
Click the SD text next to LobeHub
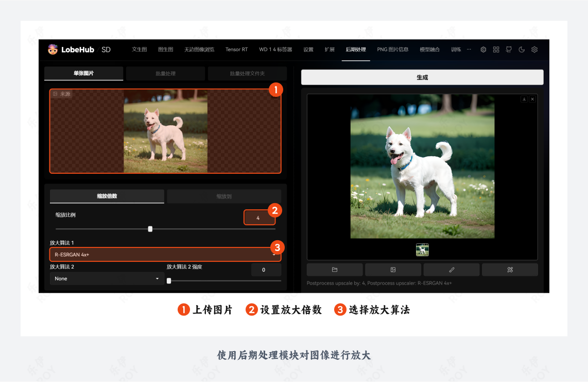(106, 49)
